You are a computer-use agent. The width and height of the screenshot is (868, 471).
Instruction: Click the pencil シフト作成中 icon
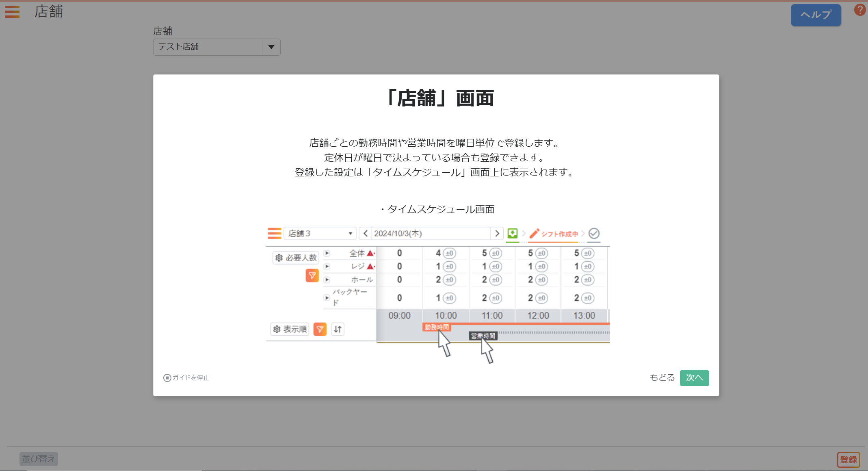[535, 233]
